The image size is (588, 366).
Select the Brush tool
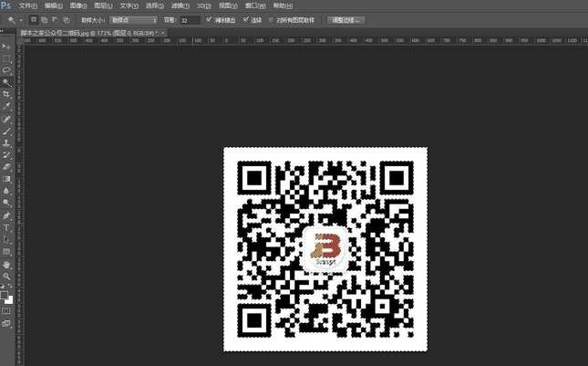pyautogui.click(x=6, y=131)
